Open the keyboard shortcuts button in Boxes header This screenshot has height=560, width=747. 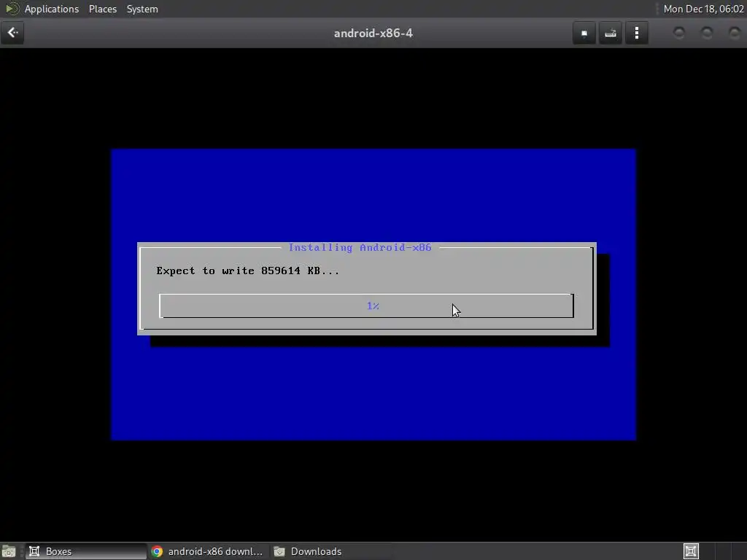coord(611,33)
